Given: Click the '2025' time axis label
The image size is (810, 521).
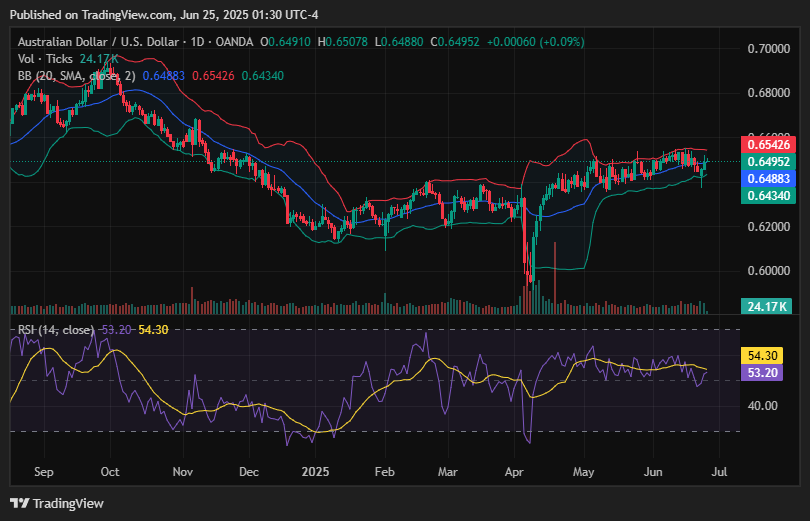Looking at the screenshot, I should pyautogui.click(x=315, y=472).
